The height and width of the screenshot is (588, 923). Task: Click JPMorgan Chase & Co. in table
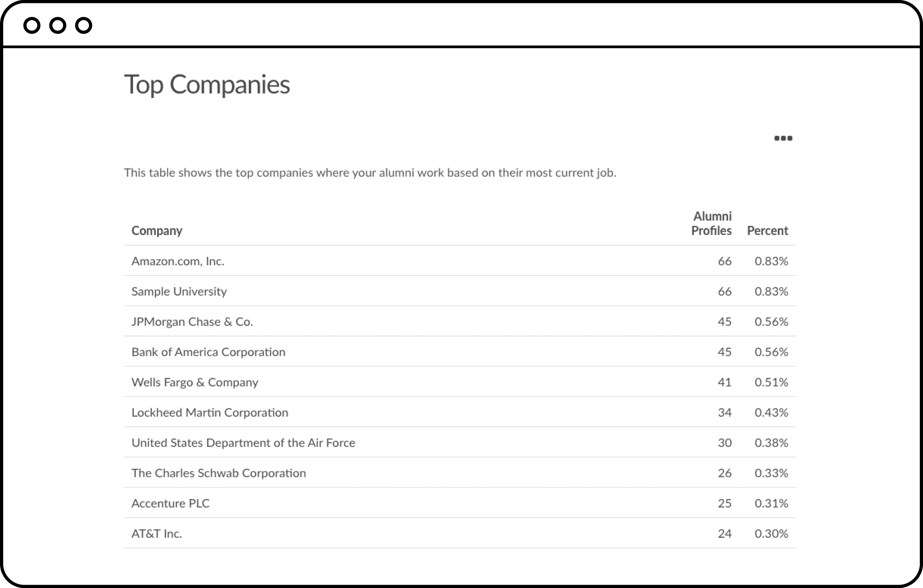[192, 322]
